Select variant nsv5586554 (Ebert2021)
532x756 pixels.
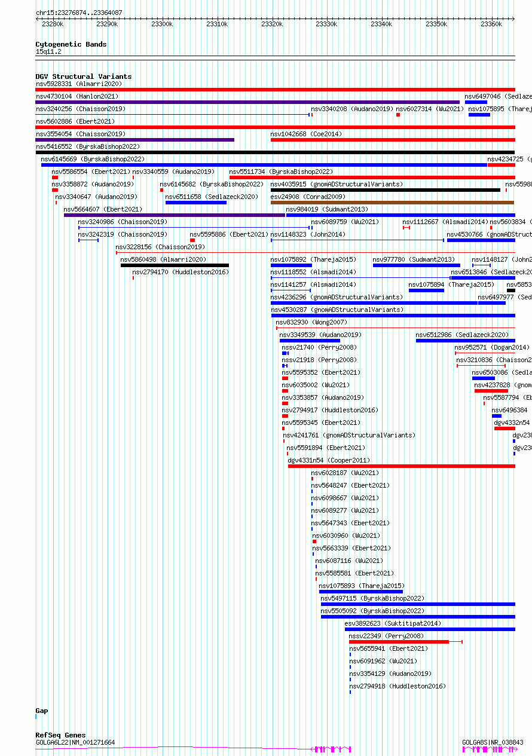click(x=91, y=172)
